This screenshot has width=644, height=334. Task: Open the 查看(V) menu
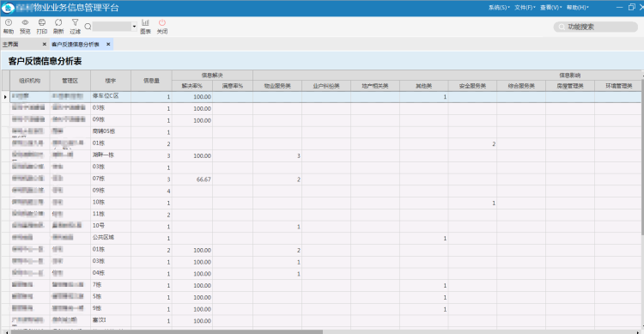[550, 8]
